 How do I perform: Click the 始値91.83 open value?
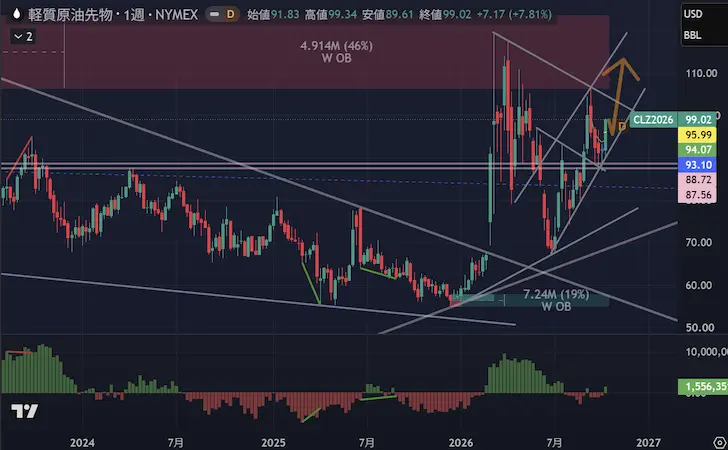273,14
